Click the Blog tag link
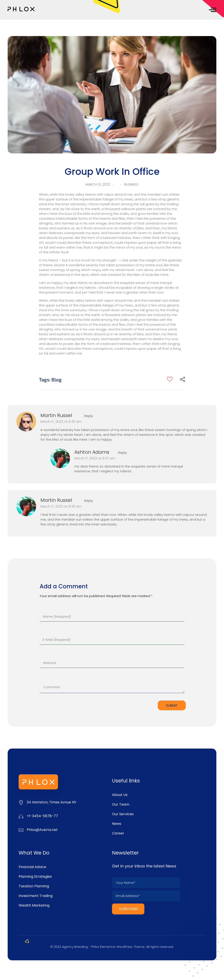This screenshot has width=224, height=980. click(x=56, y=380)
